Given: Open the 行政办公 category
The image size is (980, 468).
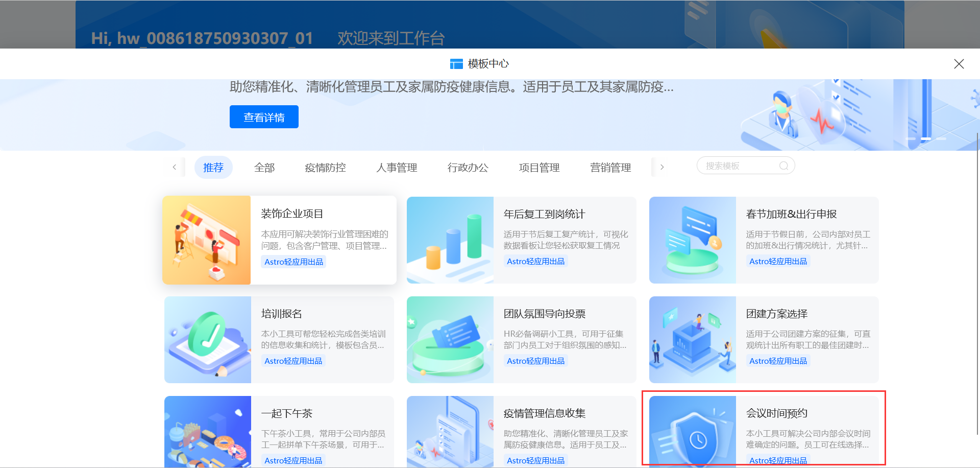Looking at the screenshot, I should pos(468,167).
